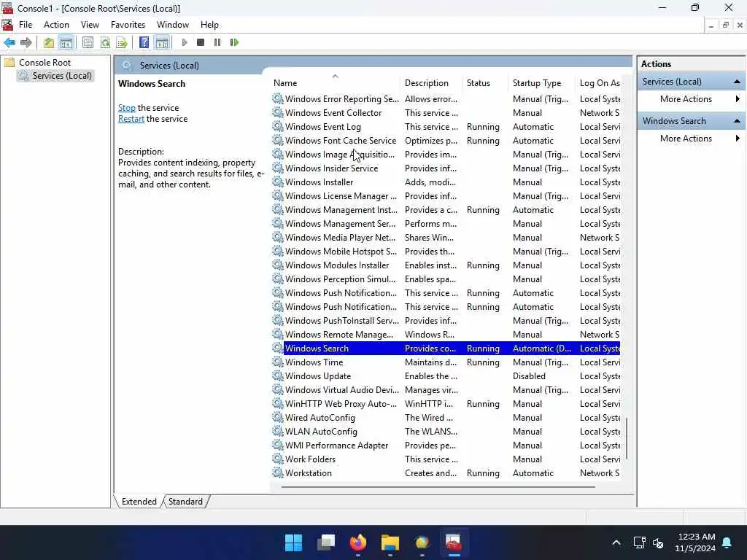747x560 pixels.
Task: Select the Wired AutoConfig service
Action: point(446,418)
